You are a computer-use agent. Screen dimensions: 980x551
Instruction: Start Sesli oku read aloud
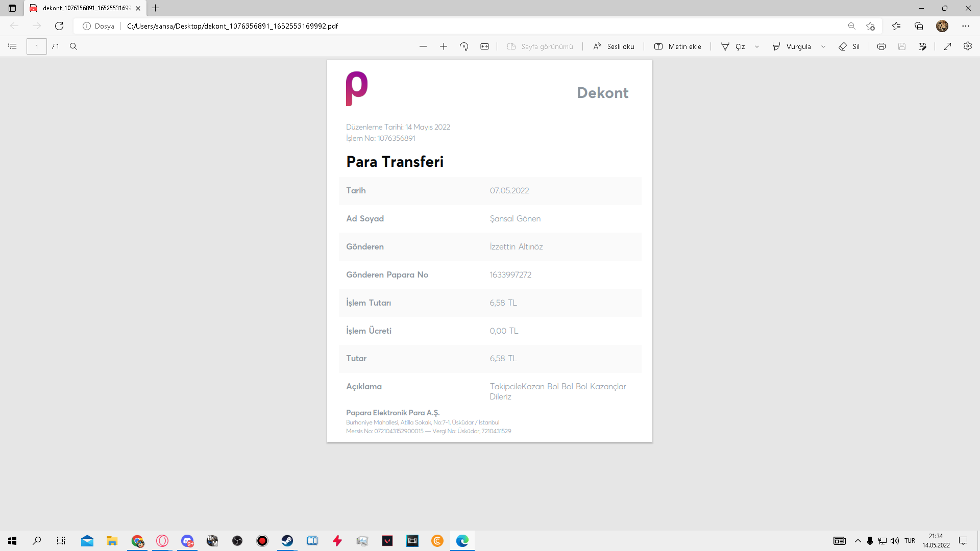[x=614, y=46]
